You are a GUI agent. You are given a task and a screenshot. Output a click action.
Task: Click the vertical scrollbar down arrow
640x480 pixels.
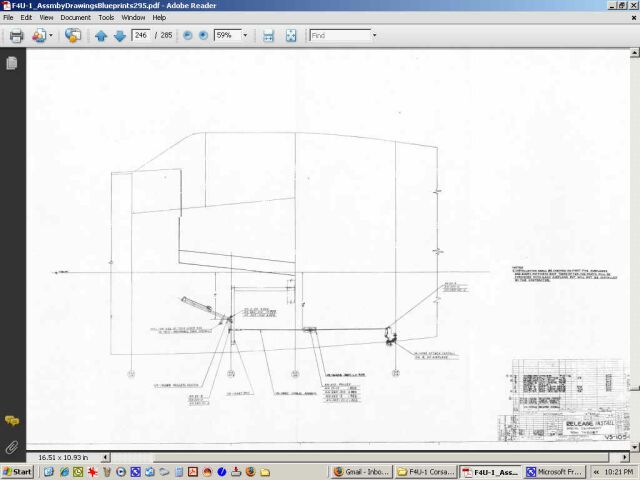pos(635,447)
